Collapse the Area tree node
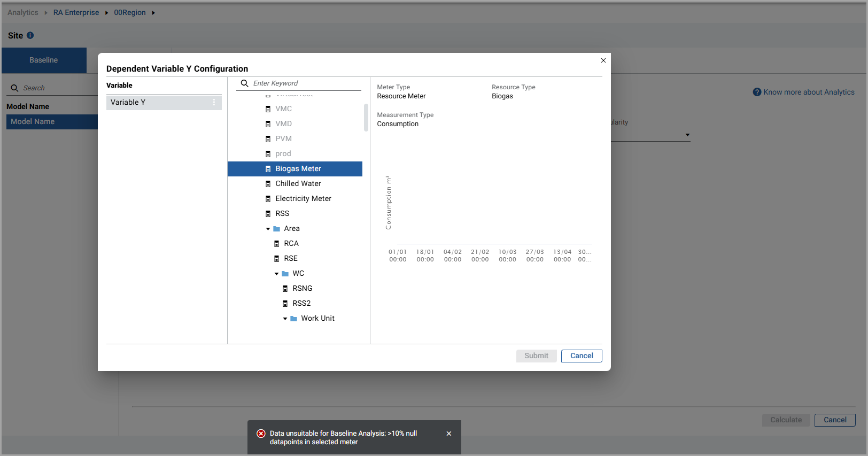The height and width of the screenshot is (456, 868). click(x=268, y=229)
